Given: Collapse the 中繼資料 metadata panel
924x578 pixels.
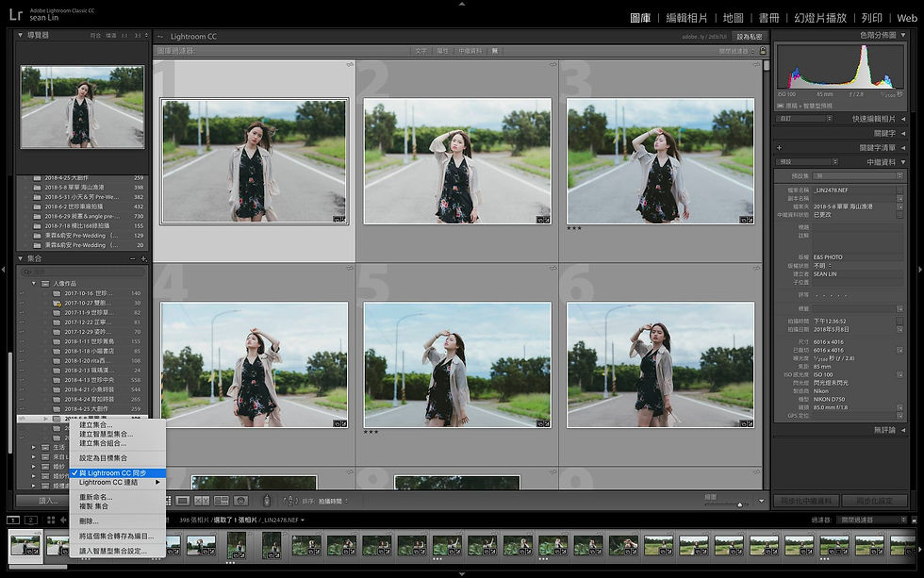Looking at the screenshot, I should pos(903,162).
